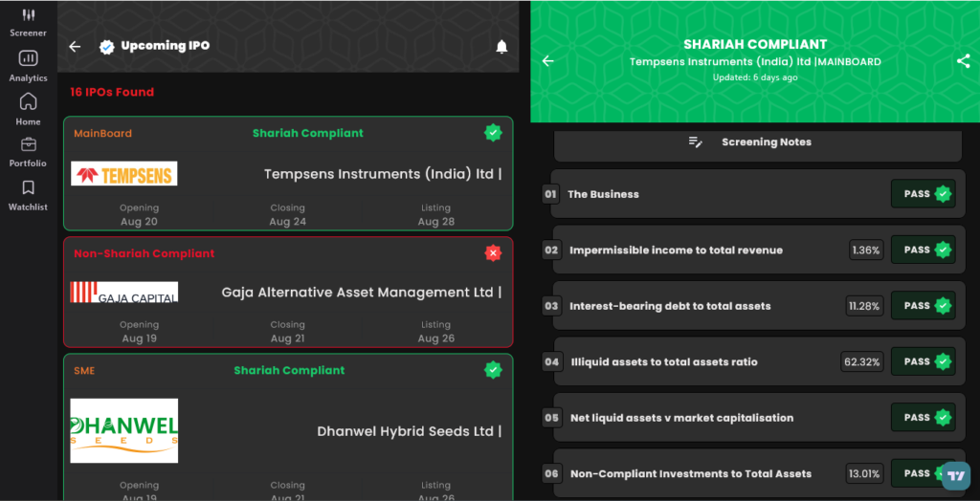This screenshot has width=980, height=501.
Task: Click the 1.36% value
Action: (x=865, y=250)
